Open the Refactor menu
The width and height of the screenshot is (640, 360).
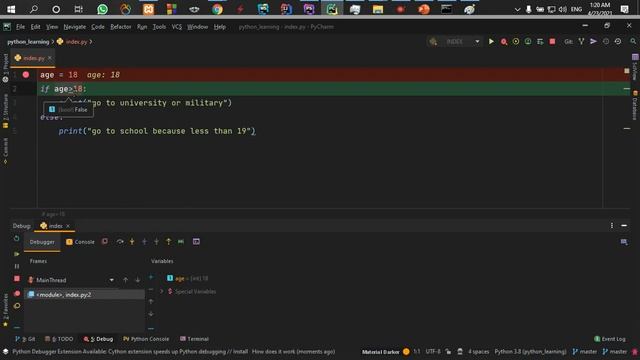click(121, 27)
